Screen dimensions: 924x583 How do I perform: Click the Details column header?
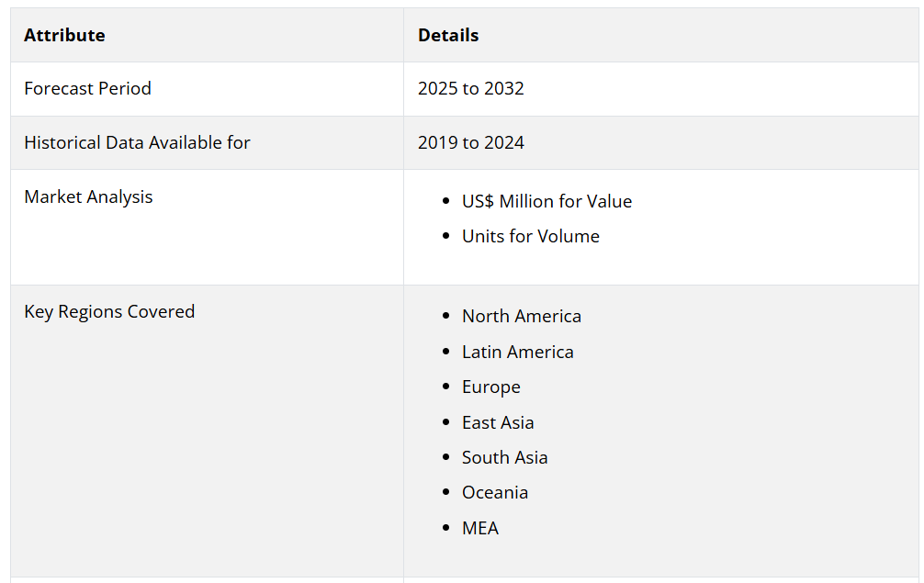tap(448, 35)
